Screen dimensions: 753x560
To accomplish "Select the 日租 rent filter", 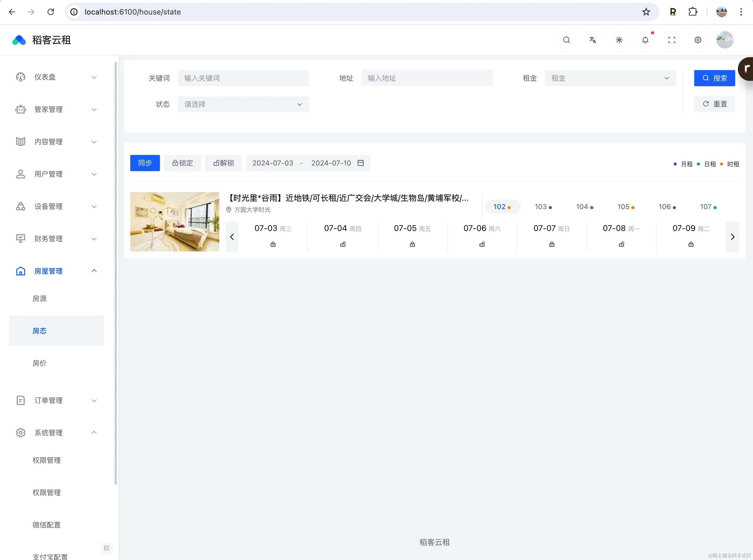I will [x=710, y=164].
